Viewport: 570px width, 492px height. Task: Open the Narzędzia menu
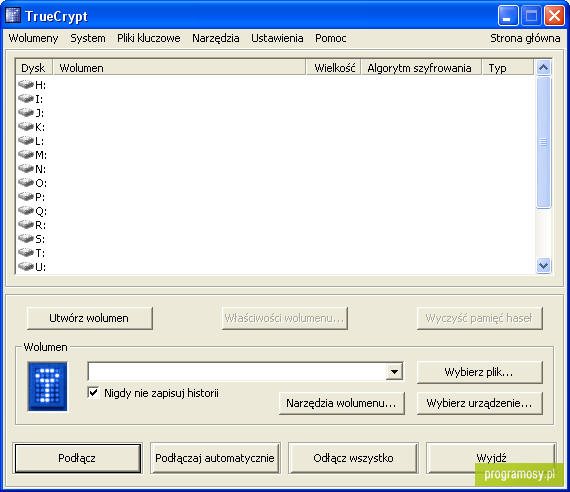pos(216,38)
